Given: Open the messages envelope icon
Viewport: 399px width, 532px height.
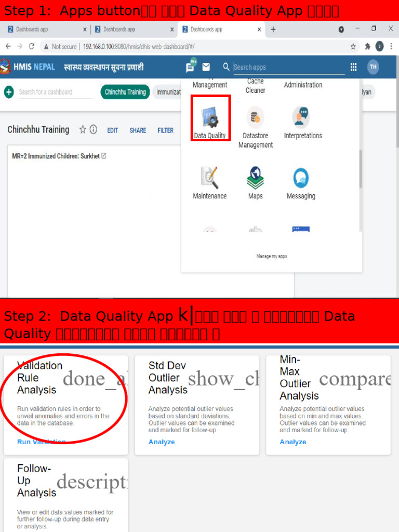Looking at the screenshot, I should point(206,67).
